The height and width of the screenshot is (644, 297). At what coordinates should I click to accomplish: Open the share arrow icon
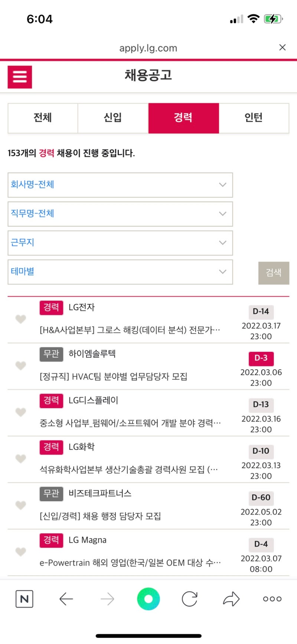coord(231,599)
